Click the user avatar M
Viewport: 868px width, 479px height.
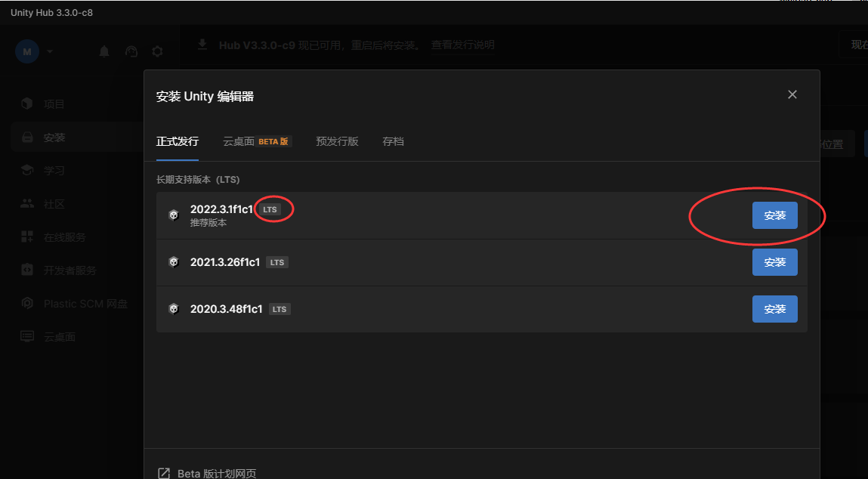click(27, 51)
